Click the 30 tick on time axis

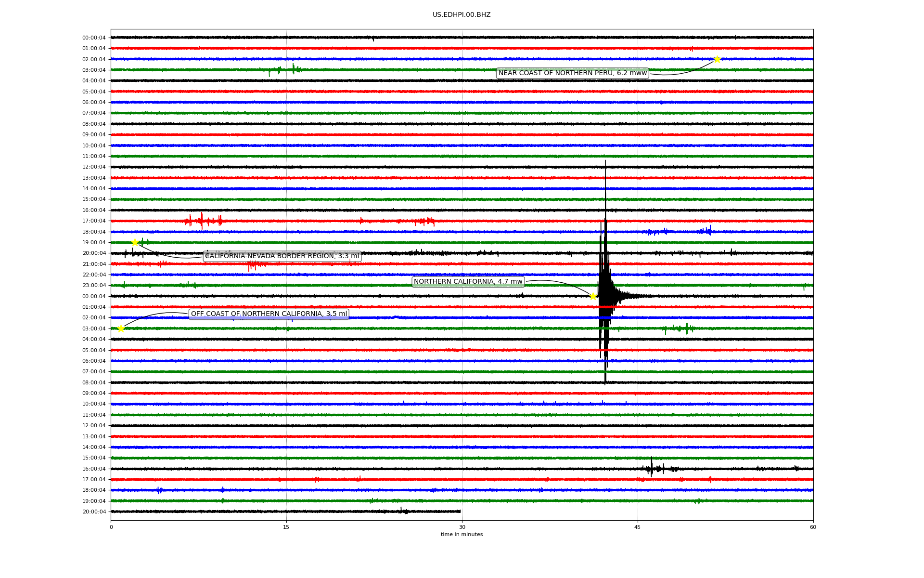(x=462, y=527)
